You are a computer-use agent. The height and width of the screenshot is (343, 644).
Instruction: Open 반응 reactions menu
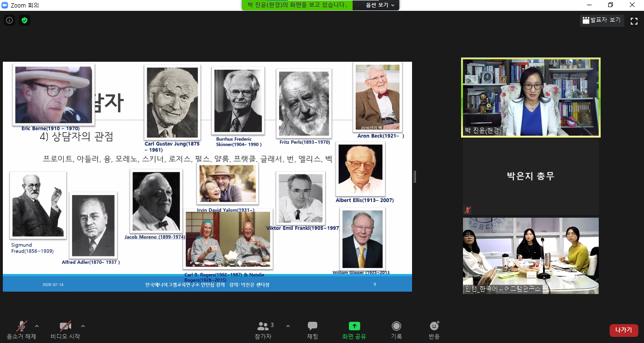(434, 330)
